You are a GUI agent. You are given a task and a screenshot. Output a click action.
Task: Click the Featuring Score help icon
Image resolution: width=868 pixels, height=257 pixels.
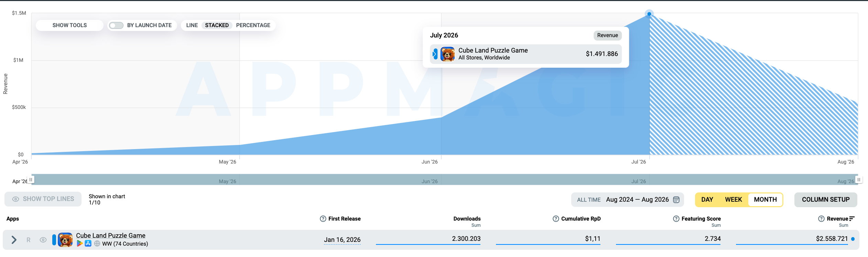[x=676, y=219]
